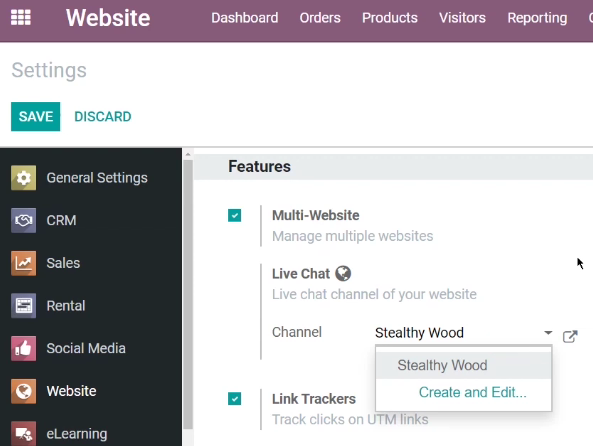
Task: Select the Website globe sidebar icon
Action: [x=23, y=391]
